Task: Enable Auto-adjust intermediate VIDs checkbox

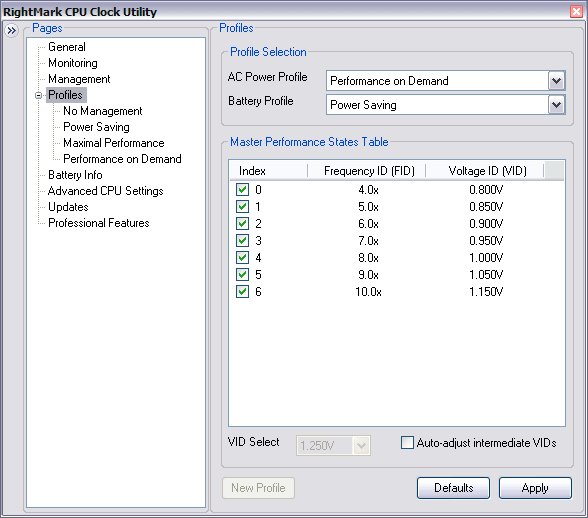Action: [x=407, y=443]
